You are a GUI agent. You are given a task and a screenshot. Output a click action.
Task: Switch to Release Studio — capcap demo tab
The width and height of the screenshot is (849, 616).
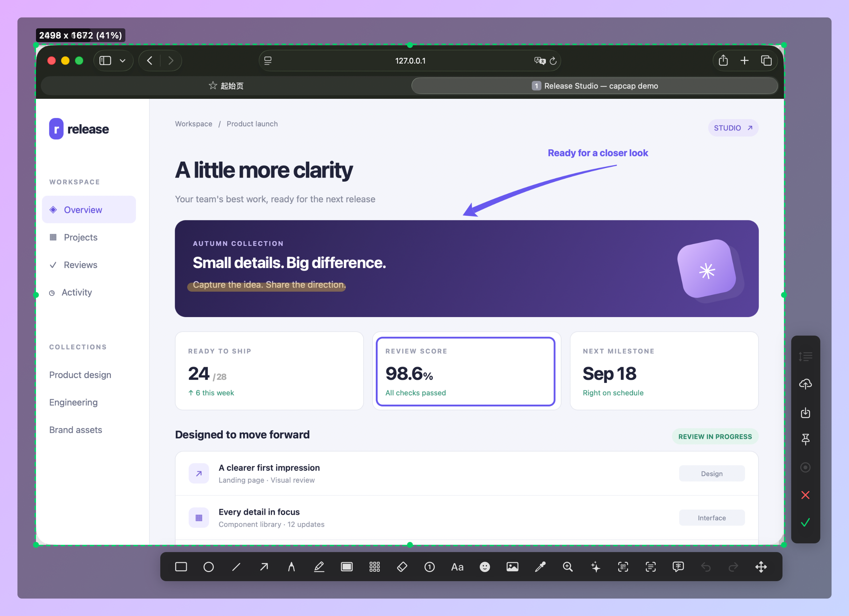click(x=595, y=86)
